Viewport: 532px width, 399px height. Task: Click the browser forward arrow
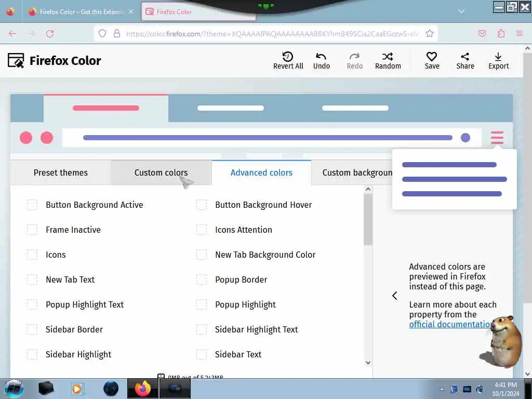coord(31,33)
